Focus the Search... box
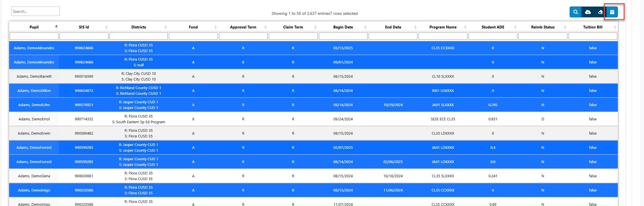Image resolution: width=644 pixels, height=206 pixels. point(35,11)
